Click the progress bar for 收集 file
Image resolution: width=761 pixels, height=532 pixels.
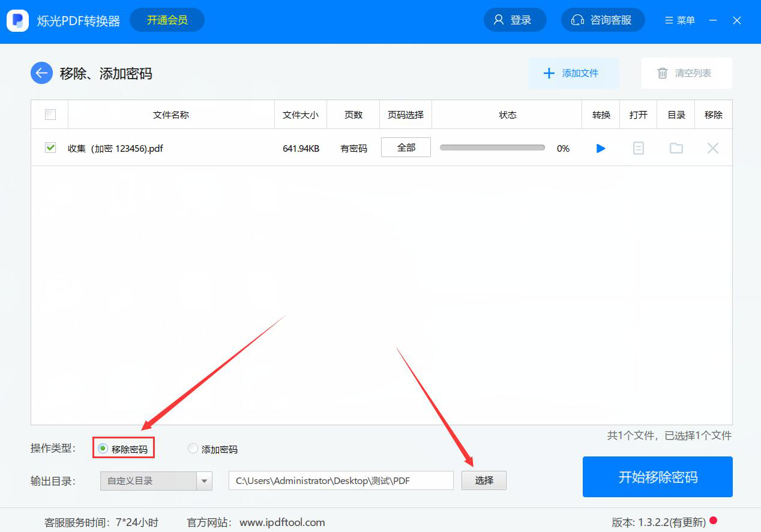point(492,148)
